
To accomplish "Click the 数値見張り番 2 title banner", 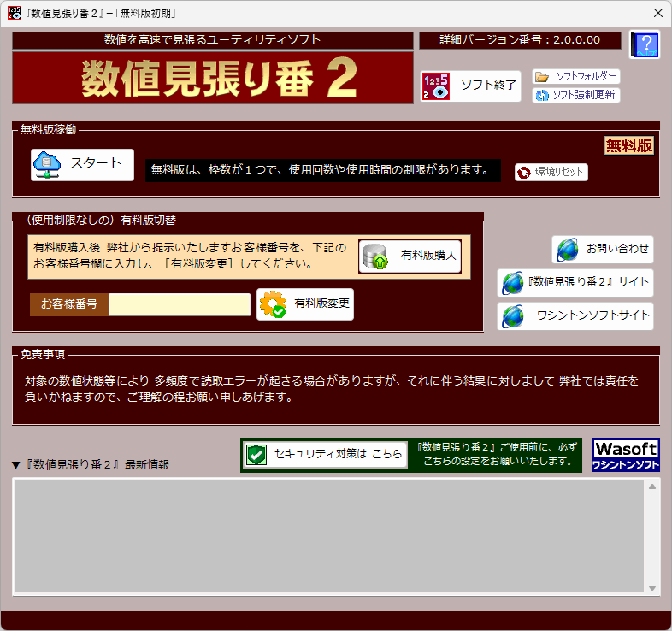I will [x=213, y=78].
